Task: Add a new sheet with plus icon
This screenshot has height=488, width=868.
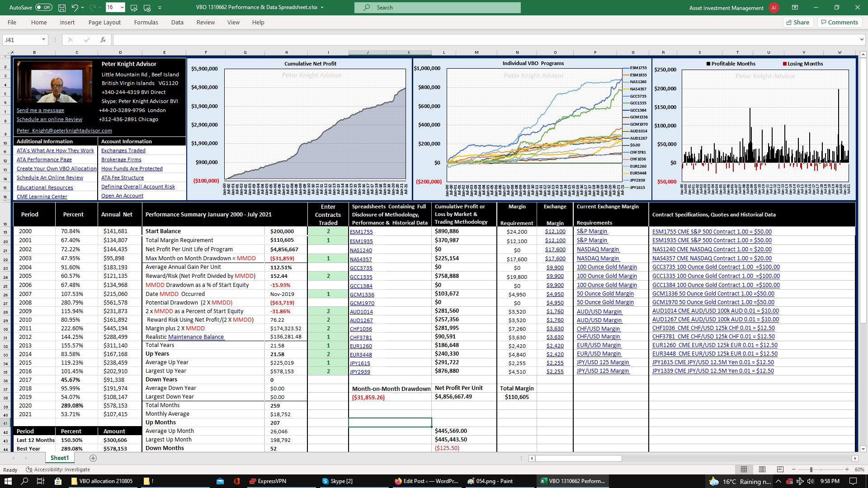Action: 93,458
